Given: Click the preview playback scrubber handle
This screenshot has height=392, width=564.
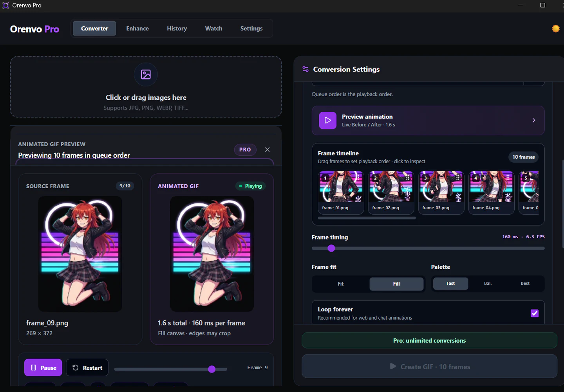Looking at the screenshot, I should pos(212,369).
